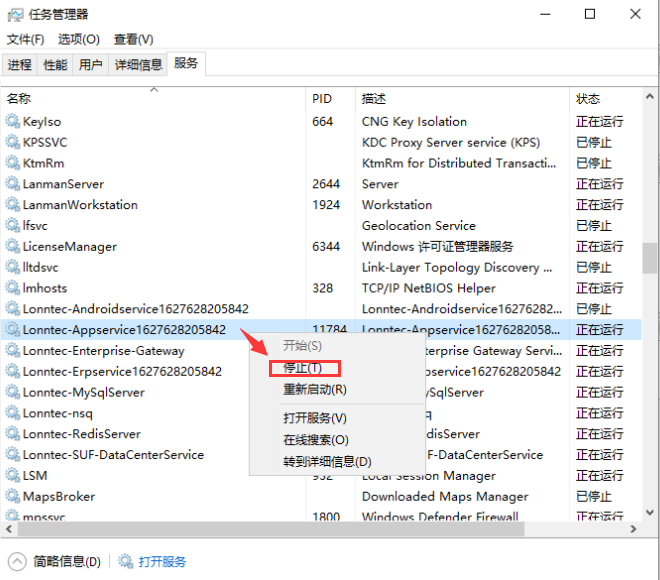Click the gear icon beside lfsvc
Viewport: 660px width, 580px height.
click(x=13, y=226)
